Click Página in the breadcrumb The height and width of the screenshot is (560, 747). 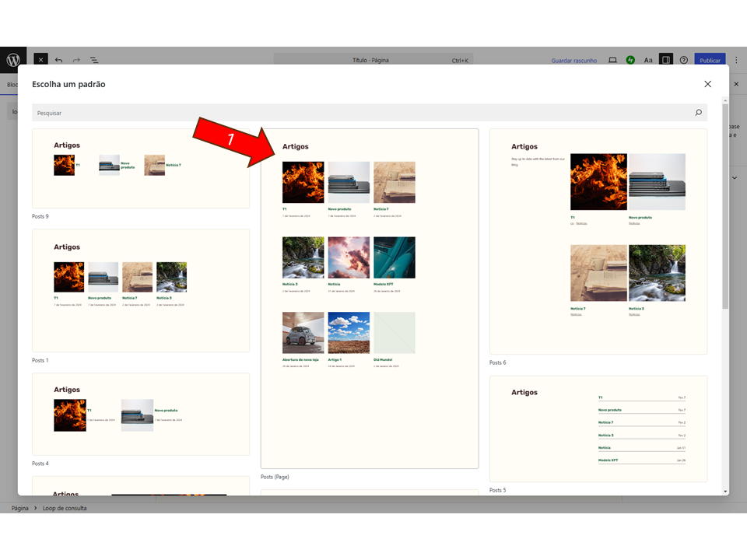[x=20, y=508]
